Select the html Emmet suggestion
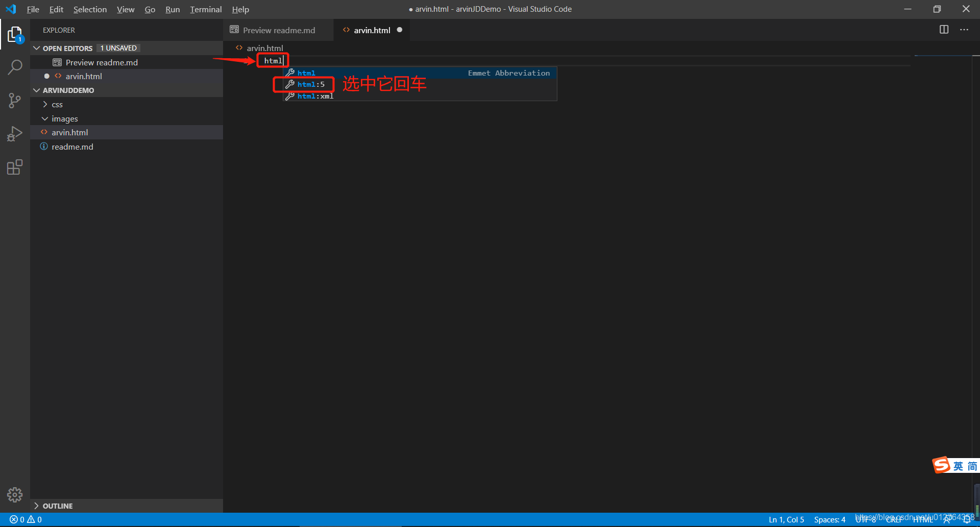The height and width of the screenshot is (527, 980). (x=420, y=73)
